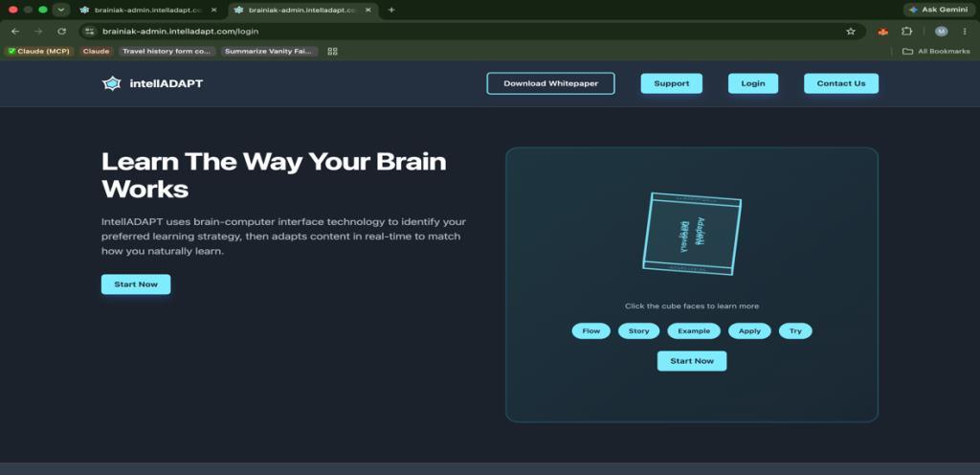Click the browser forward arrow
The width and height of the screenshot is (980, 475).
(38, 32)
